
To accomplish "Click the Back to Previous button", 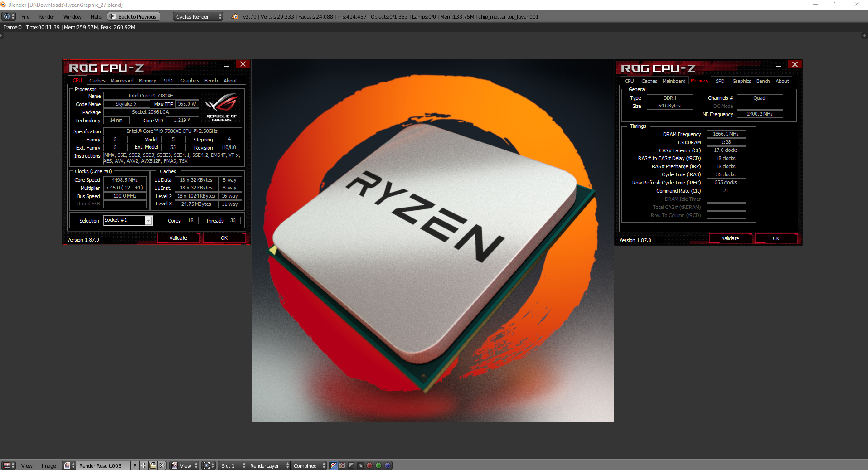I will pyautogui.click(x=133, y=17).
